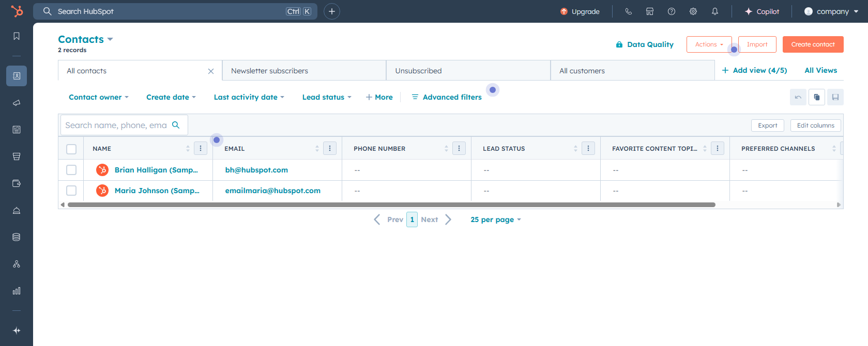The width and height of the screenshot is (868, 346).
Task: Toggle the select-all contacts checkbox
Action: pyautogui.click(x=71, y=149)
